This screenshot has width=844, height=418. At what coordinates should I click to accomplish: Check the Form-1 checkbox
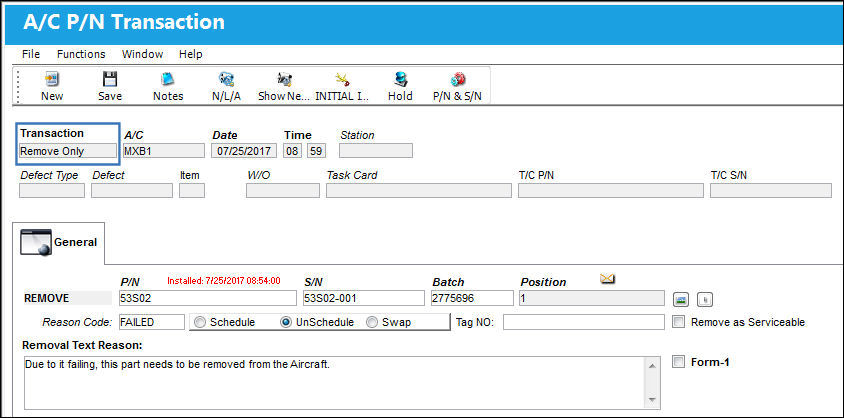[679, 362]
